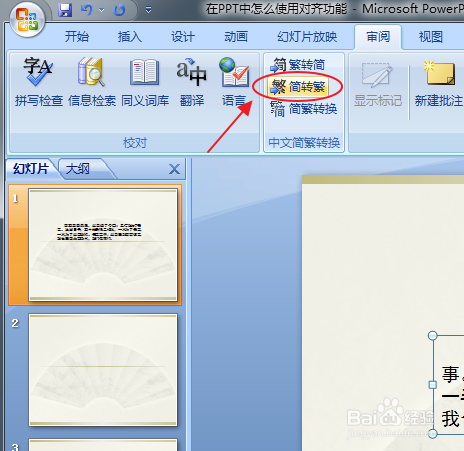Select slide 2 thumbnail

point(103,370)
